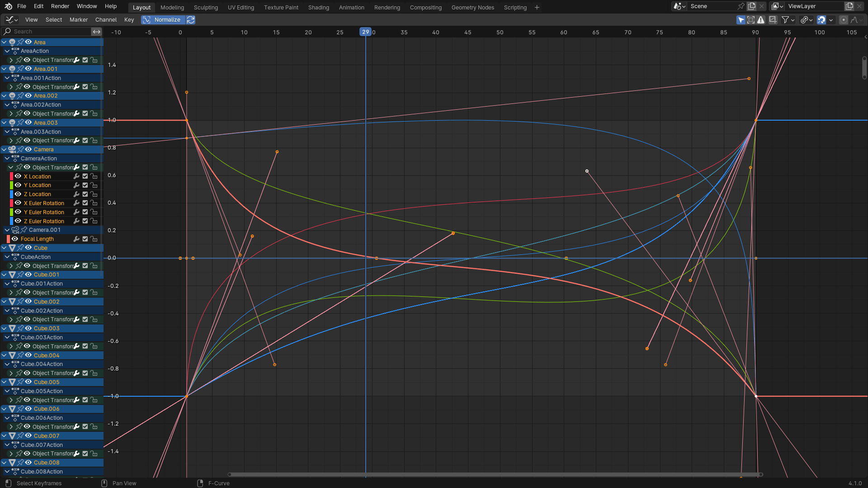Open the Channel menu

tap(106, 20)
